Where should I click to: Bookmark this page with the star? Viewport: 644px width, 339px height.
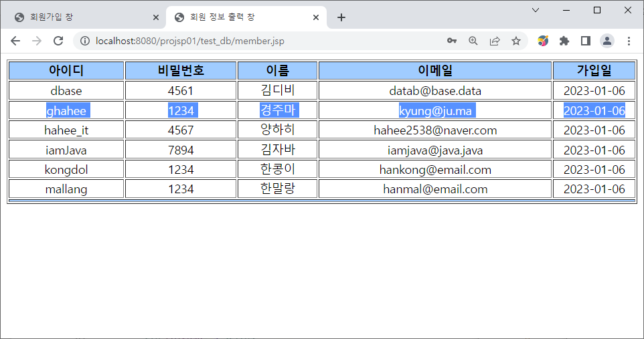pos(516,41)
